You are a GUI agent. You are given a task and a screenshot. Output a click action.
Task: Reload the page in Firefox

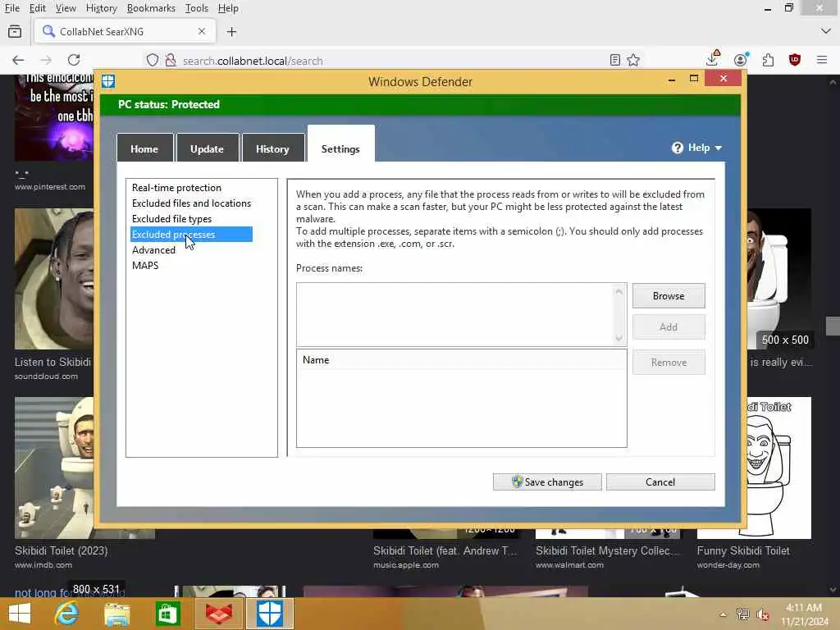point(74,60)
